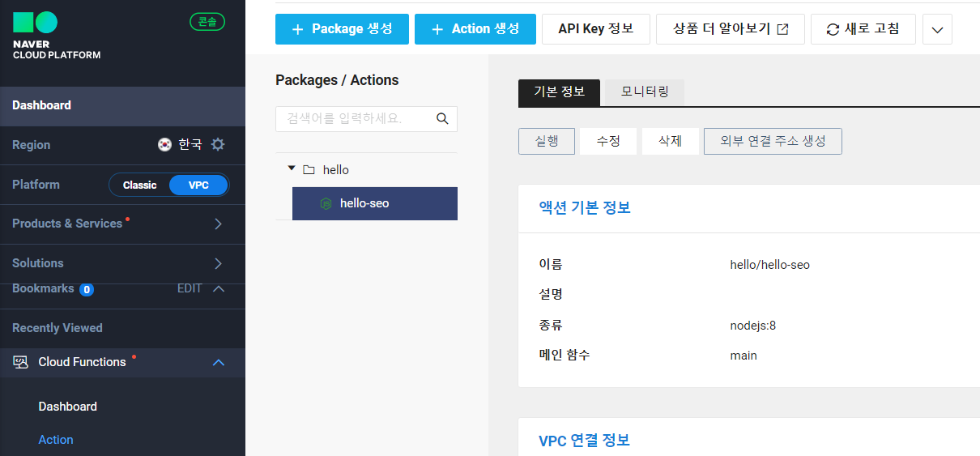The height and width of the screenshot is (456, 980).
Task: Click the search magnifier icon
Action: pos(442,118)
